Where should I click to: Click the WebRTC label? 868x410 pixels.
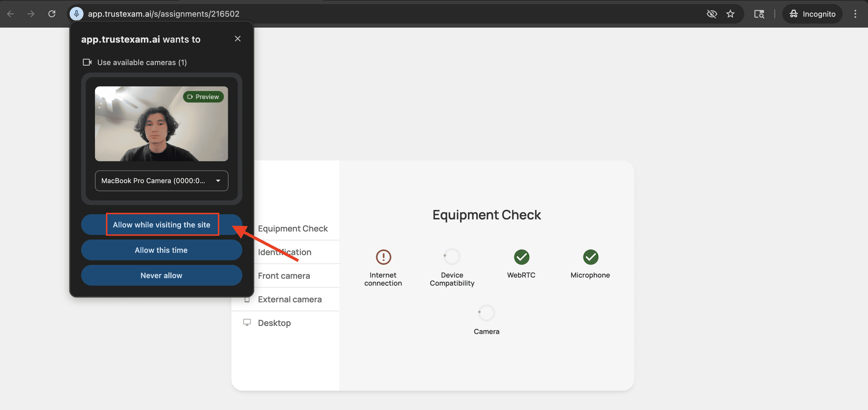(521, 275)
